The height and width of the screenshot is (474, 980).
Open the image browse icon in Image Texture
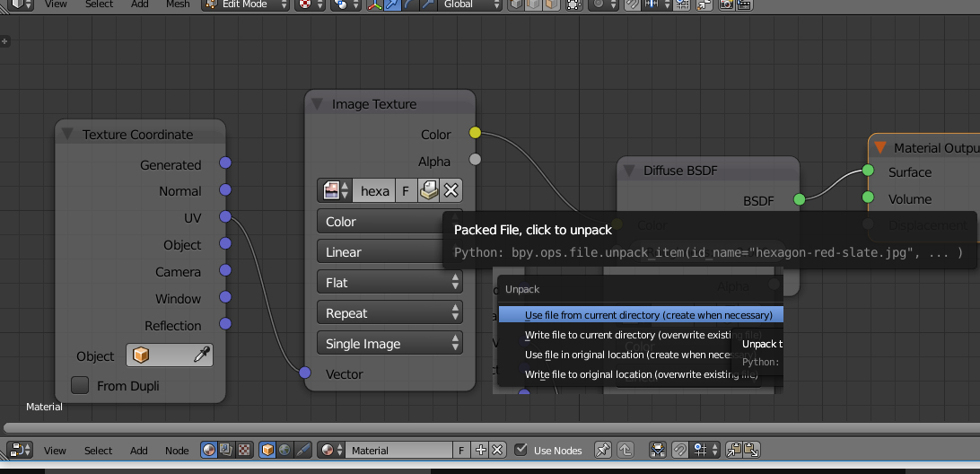334,190
